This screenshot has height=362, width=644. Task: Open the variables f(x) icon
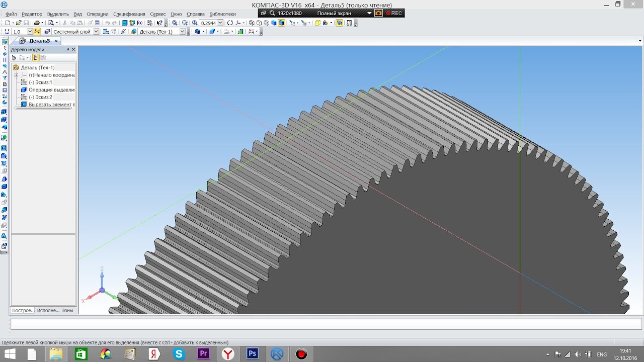tap(139, 23)
